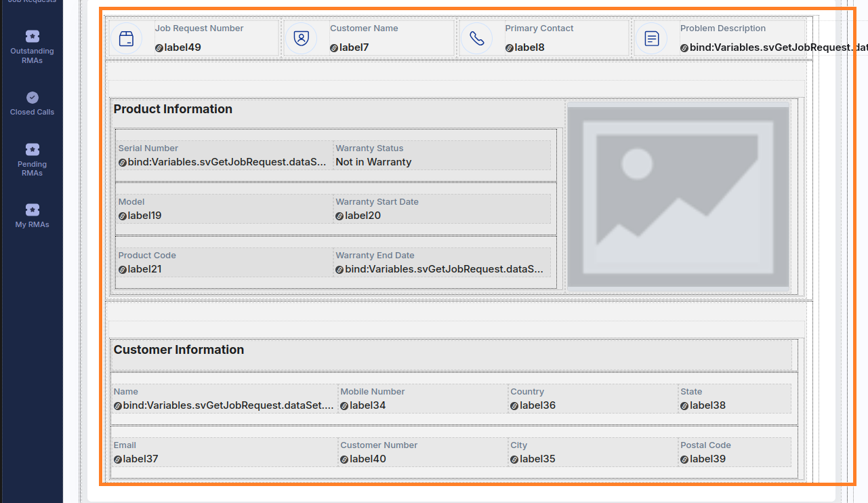Click the label35 City value

tap(537, 459)
